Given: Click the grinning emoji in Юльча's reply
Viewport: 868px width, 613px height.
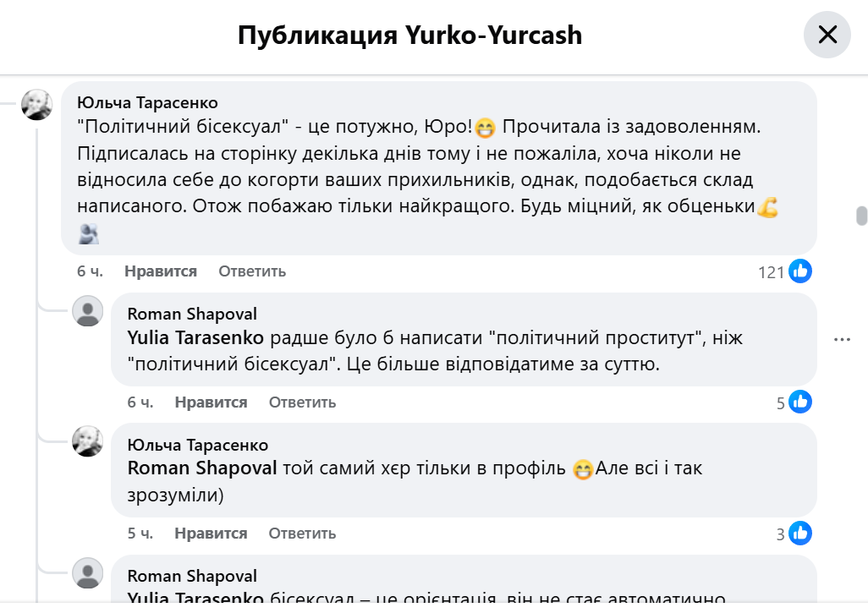Looking at the screenshot, I should coord(581,469).
